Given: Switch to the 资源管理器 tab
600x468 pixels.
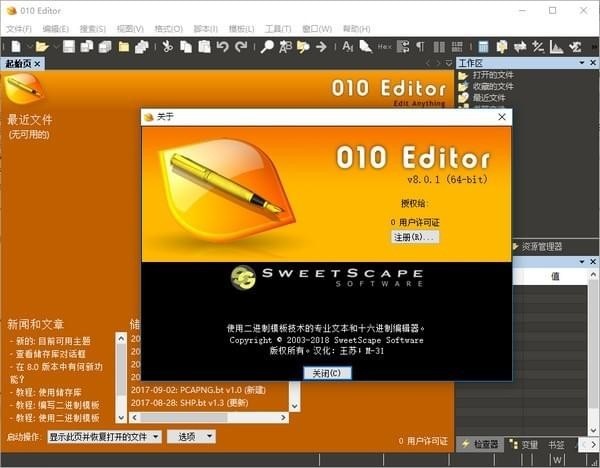Looking at the screenshot, I should point(538,246).
